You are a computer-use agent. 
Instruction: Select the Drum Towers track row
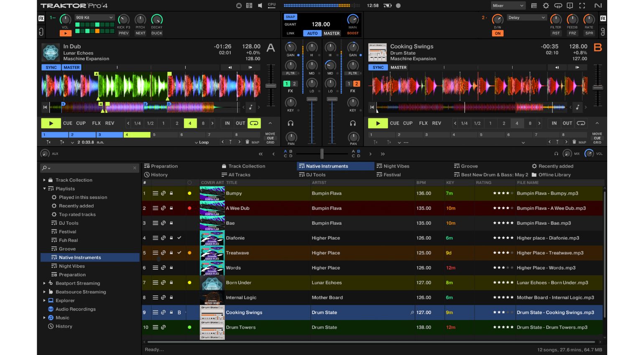(293, 327)
